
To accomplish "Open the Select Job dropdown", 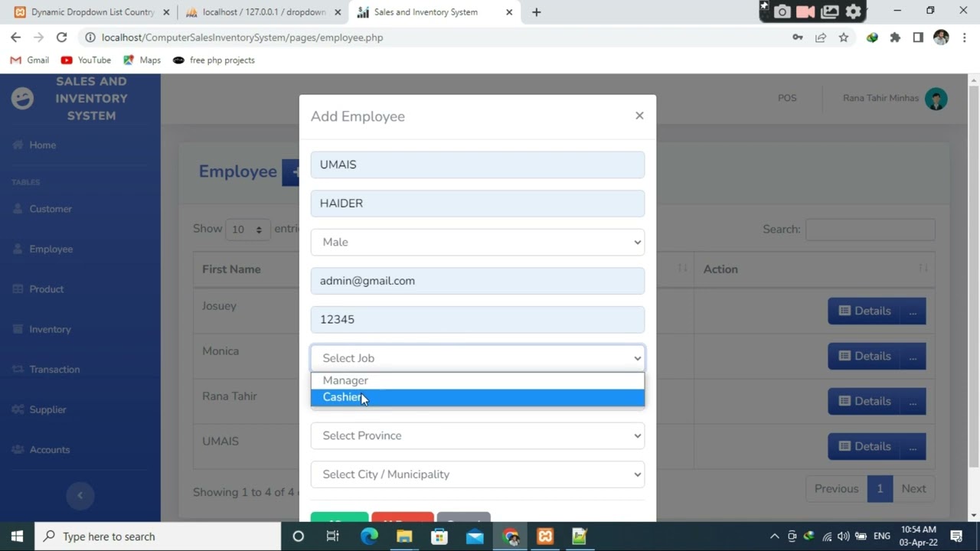I will pos(477,358).
